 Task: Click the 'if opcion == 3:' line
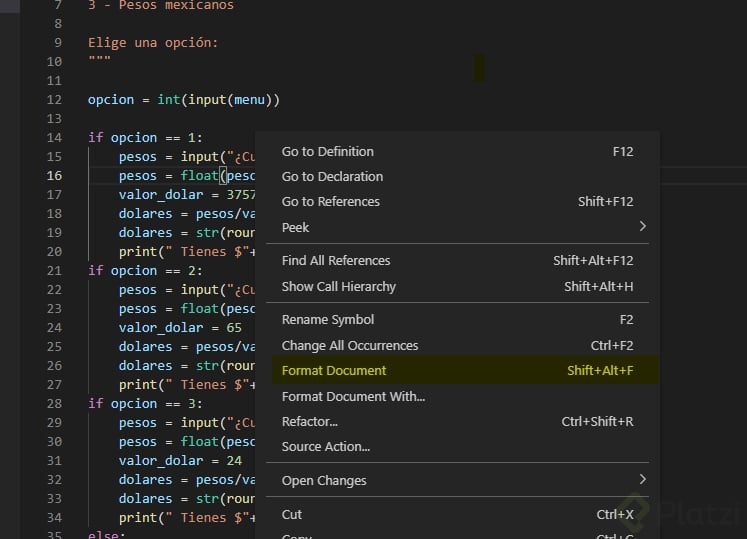click(145, 404)
